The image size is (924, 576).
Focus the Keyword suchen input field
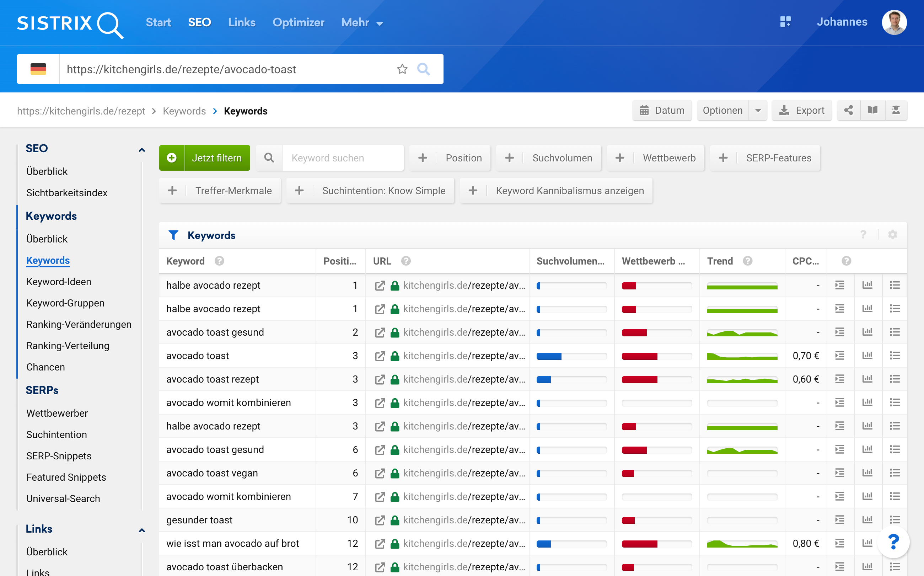coord(343,158)
